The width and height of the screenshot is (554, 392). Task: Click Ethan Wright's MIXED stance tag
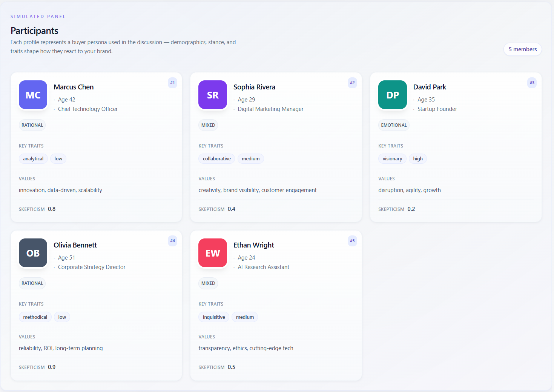tap(208, 283)
